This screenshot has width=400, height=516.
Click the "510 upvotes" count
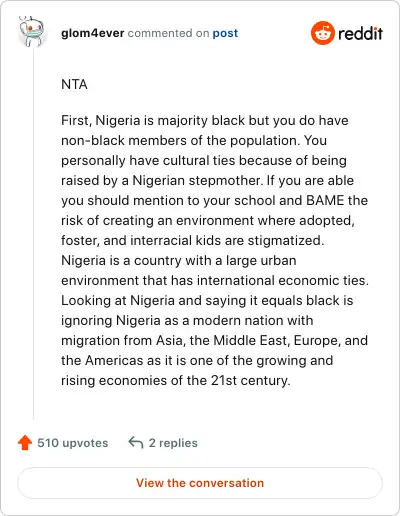73,443
